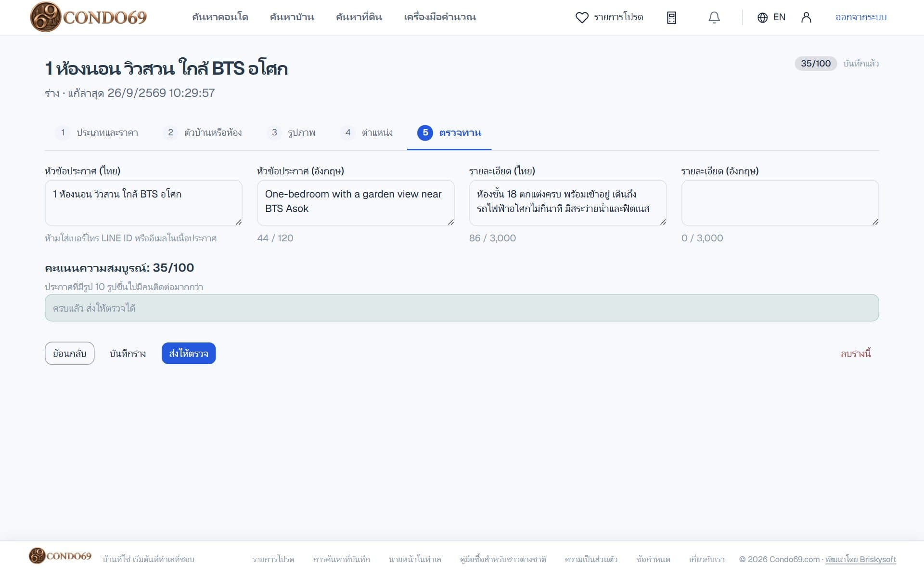Open footer การค้นหาที่บันทึก link
The height and width of the screenshot is (578, 924).
341,559
